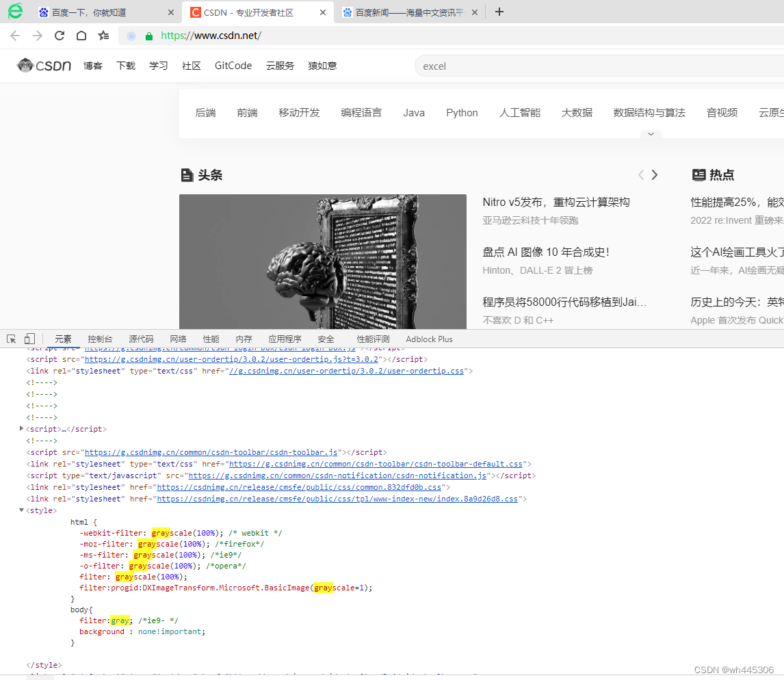Open the 源代码 DevTools tab
Screen dimensions: 784x680
(x=141, y=339)
